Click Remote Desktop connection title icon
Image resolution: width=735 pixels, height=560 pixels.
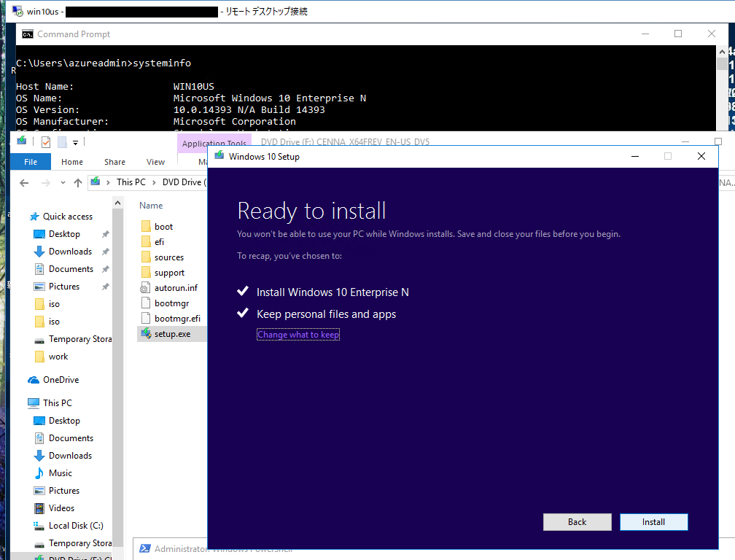pyautogui.click(x=17, y=11)
